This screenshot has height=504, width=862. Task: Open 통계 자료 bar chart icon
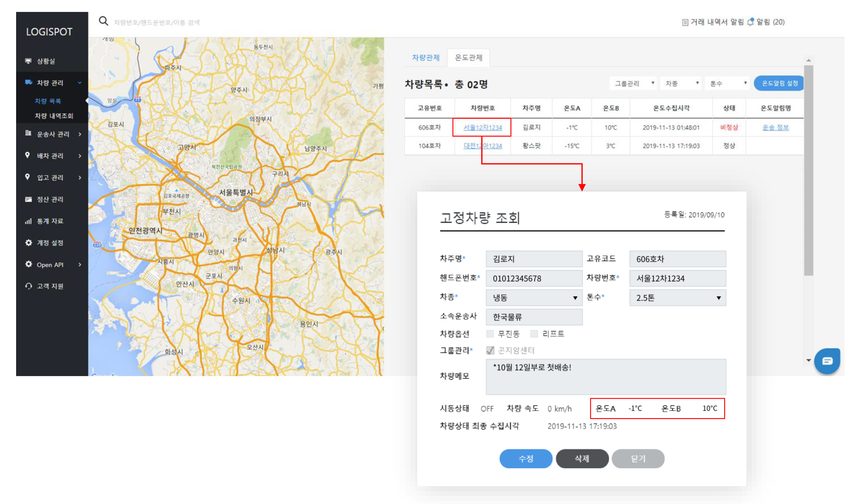point(28,221)
